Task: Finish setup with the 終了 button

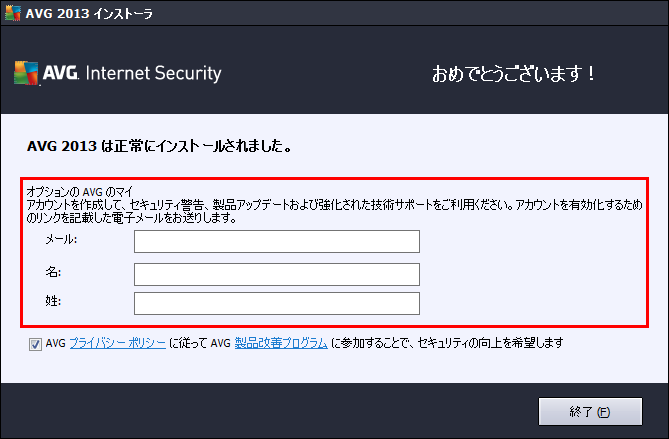Action: point(590,412)
